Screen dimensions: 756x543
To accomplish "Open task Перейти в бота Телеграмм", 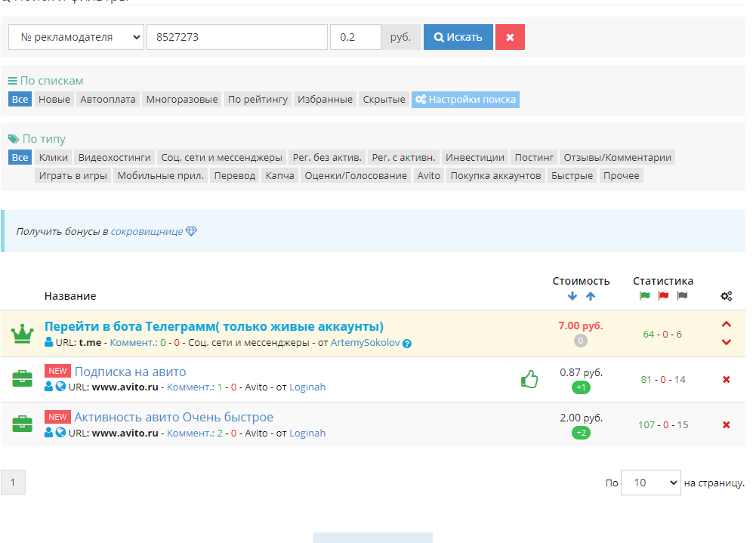I will 214,326.
